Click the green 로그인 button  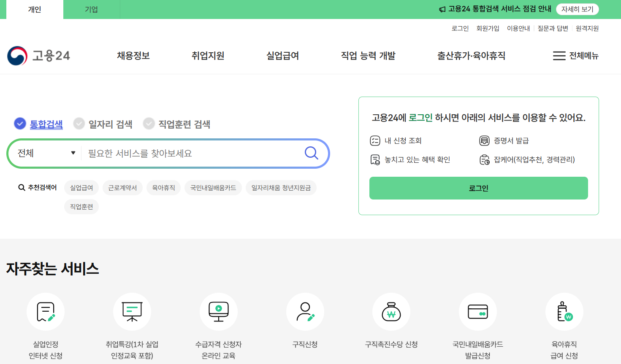pyautogui.click(x=479, y=188)
